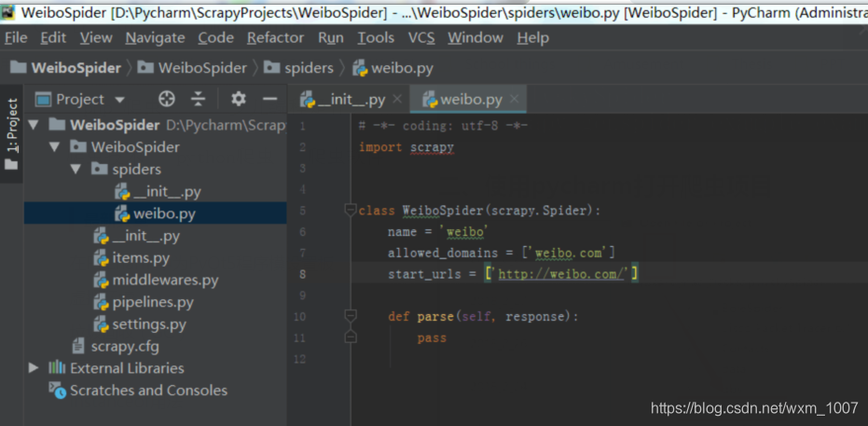Open the Code menu

click(216, 37)
